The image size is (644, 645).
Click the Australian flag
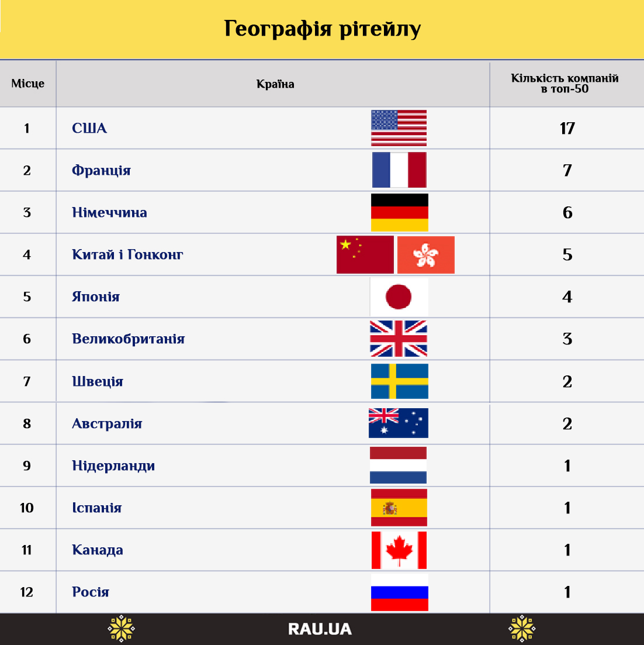tap(399, 423)
